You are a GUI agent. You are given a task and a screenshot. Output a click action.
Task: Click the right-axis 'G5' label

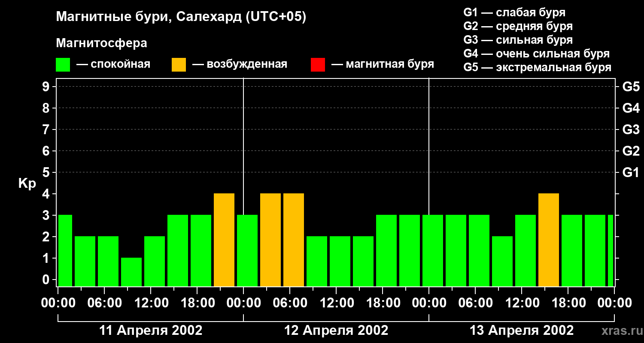(631, 87)
